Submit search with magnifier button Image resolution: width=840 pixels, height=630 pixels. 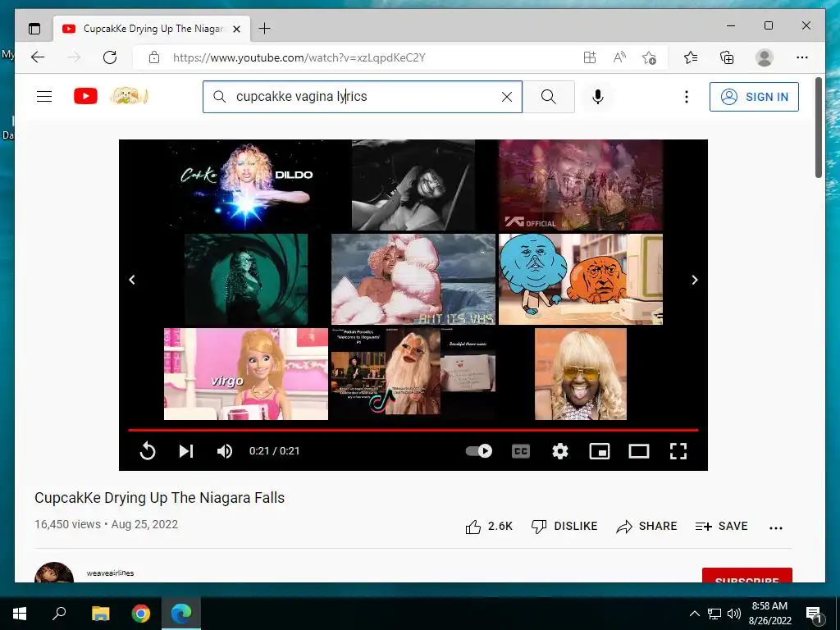pos(549,97)
